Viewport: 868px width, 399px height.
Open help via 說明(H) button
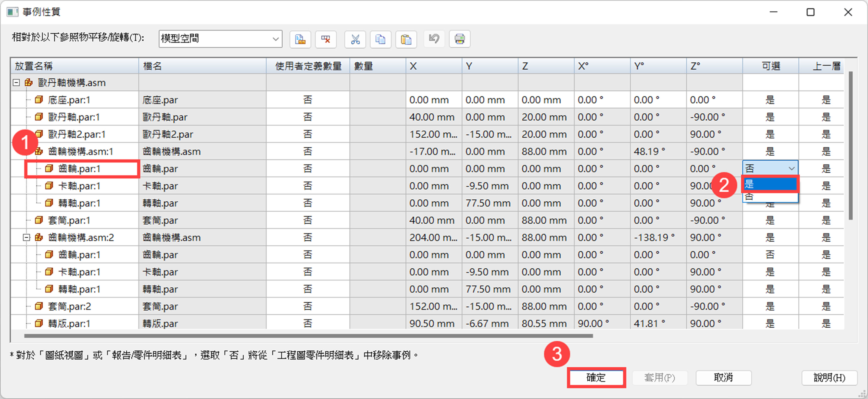[829, 377]
